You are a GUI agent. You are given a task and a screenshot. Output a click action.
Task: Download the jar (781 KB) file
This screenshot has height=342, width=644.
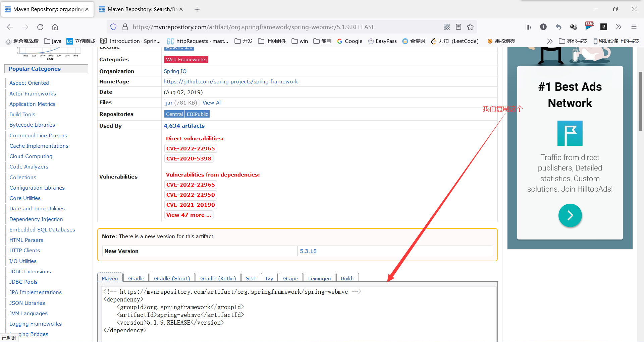pyautogui.click(x=181, y=103)
